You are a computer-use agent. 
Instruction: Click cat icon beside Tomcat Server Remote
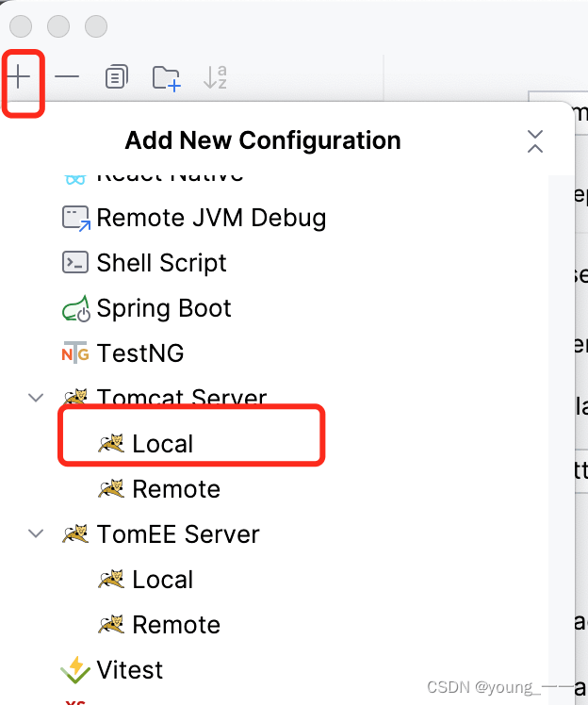click(111, 489)
